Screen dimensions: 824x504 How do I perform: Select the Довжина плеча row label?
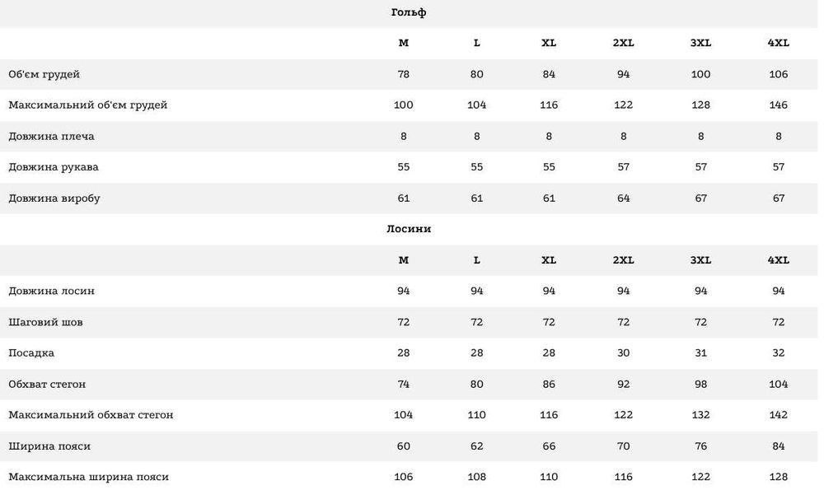tap(51, 136)
